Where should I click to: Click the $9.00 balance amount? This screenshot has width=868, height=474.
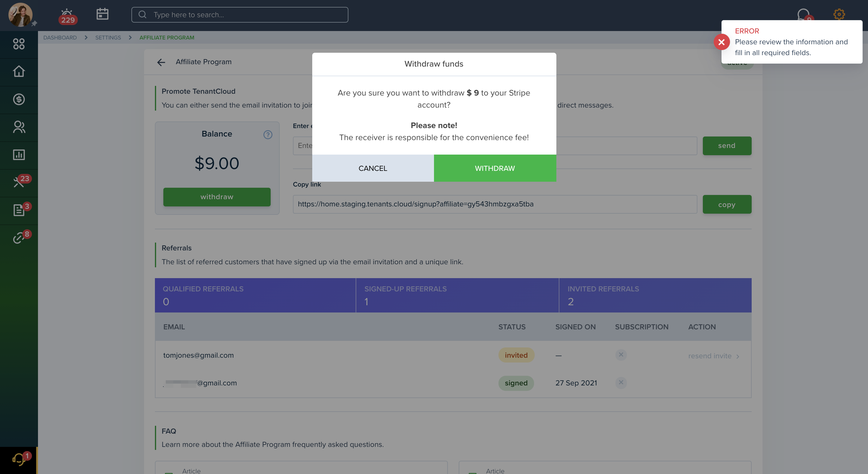(217, 163)
